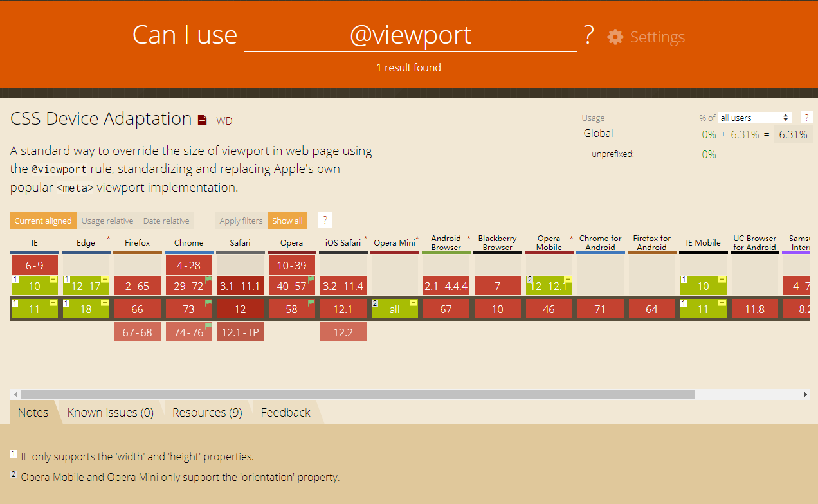Click the Opera Mobile column header
Image resolution: width=818 pixels, height=504 pixels.
(549, 243)
